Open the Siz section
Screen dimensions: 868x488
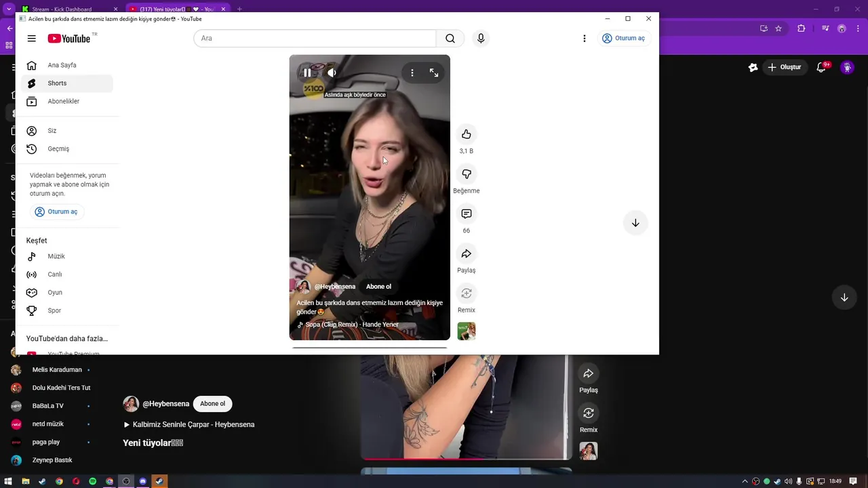[x=66, y=131]
